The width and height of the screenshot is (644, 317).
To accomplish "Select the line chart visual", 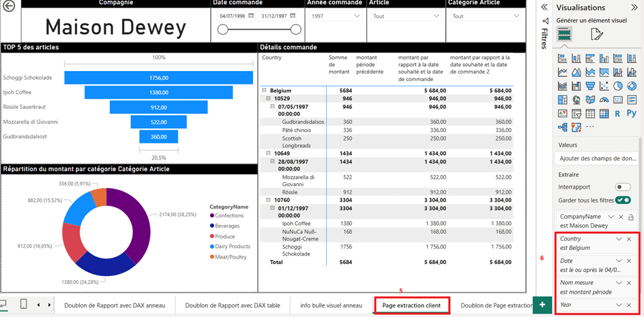I will coord(562,72).
